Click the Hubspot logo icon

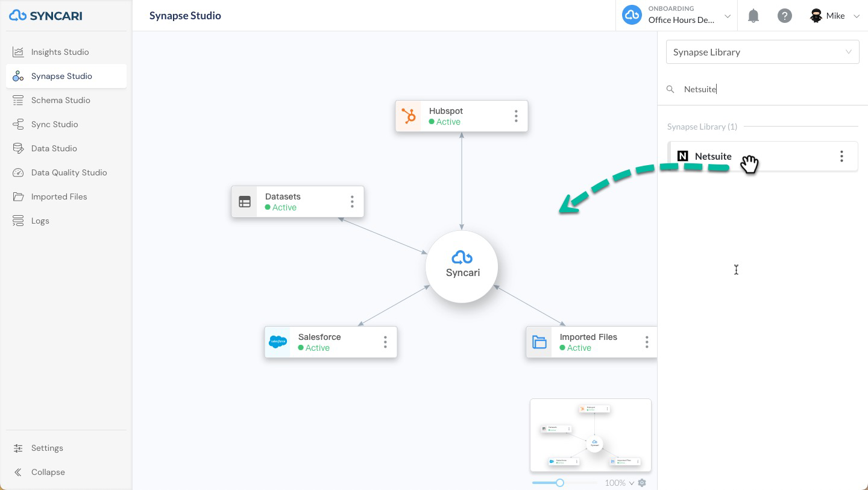click(409, 116)
